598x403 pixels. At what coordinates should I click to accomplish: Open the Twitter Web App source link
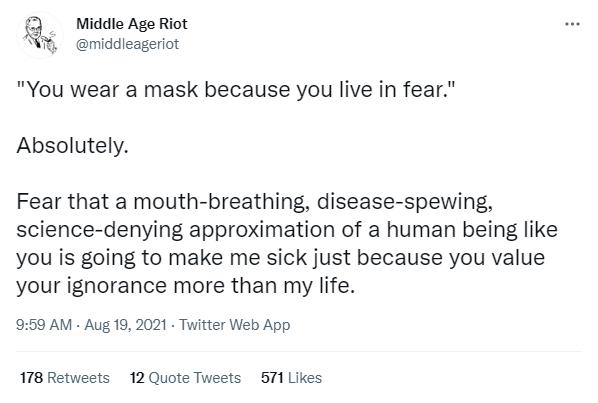[x=235, y=325]
